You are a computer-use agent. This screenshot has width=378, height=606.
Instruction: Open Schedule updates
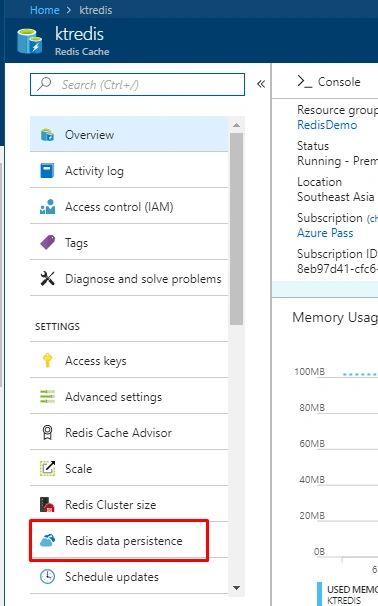pos(129,576)
